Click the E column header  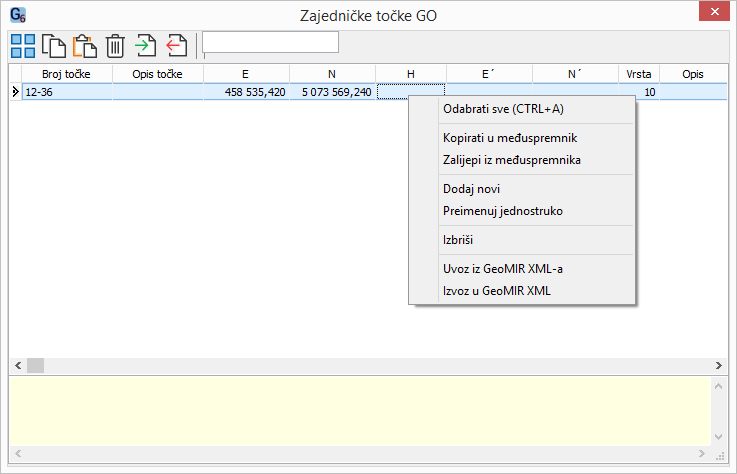pos(246,74)
